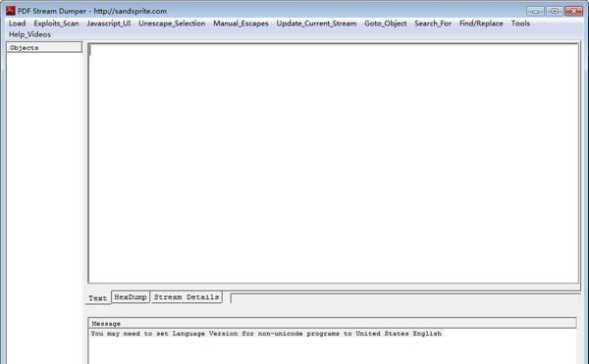Click the status field beside Stream Details tab
The image size is (589, 364).
pyautogui.click(x=405, y=298)
